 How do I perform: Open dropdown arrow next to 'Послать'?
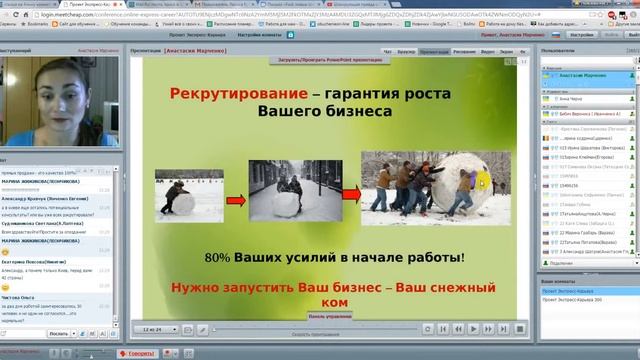click(74, 333)
